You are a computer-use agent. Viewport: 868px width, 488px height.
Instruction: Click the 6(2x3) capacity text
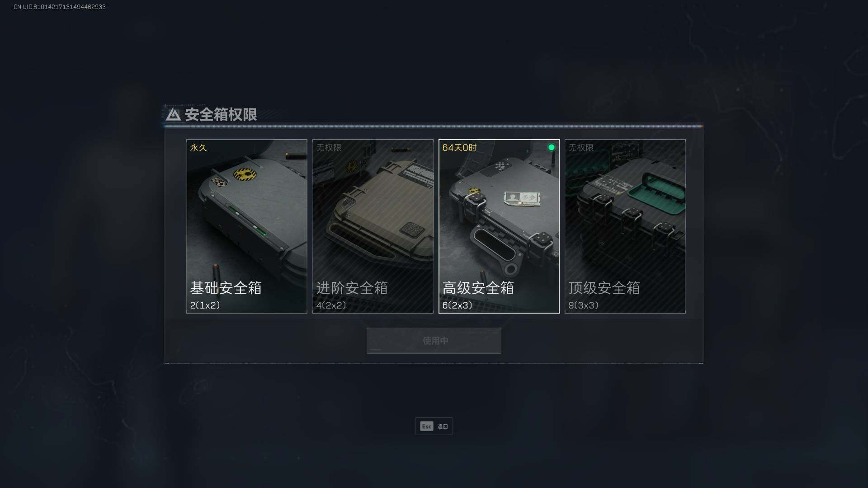coord(457,305)
